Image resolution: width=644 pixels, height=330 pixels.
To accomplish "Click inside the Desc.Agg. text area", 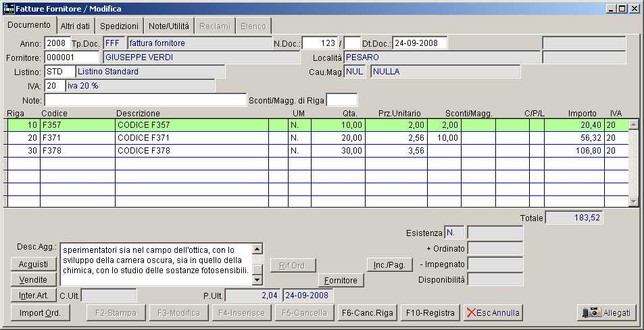I will tap(156, 264).
